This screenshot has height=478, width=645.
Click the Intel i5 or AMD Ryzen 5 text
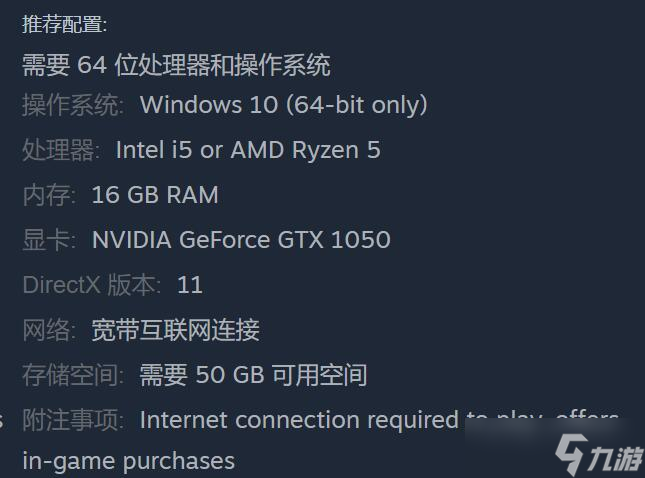(248, 150)
